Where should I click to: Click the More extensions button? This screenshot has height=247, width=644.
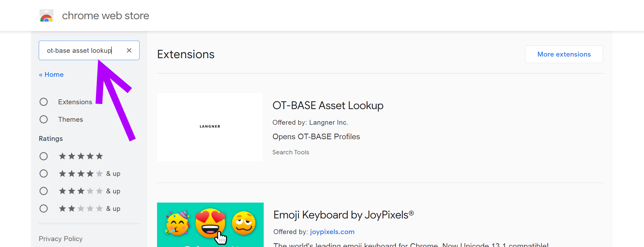(x=564, y=54)
